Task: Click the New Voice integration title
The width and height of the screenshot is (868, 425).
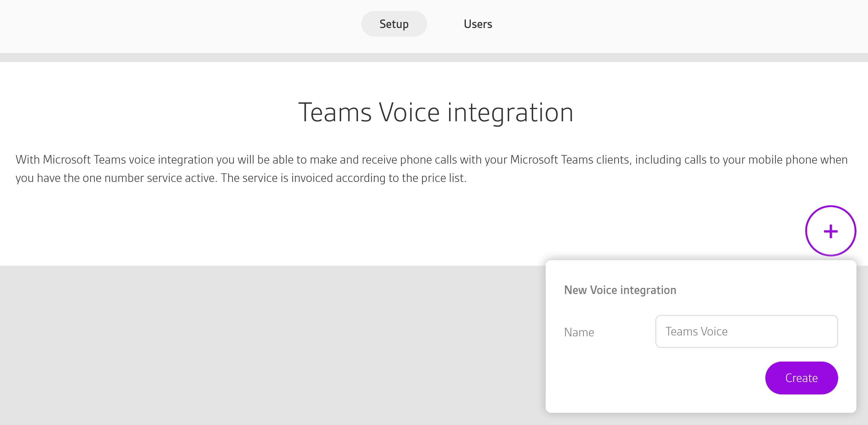Action: coord(620,290)
